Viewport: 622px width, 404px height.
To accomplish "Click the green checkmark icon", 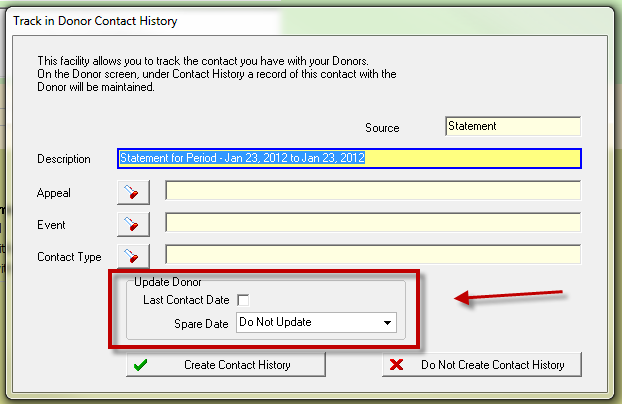I will [x=141, y=365].
